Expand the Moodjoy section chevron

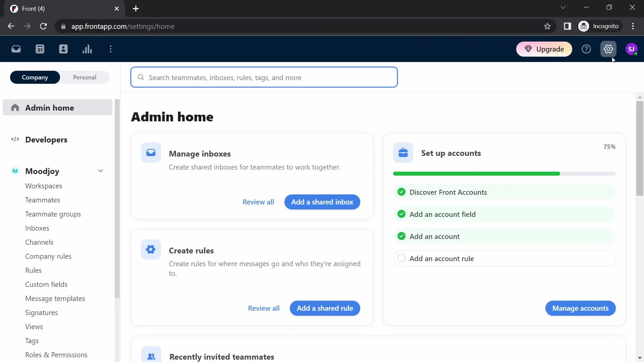(x=101, y=171)
